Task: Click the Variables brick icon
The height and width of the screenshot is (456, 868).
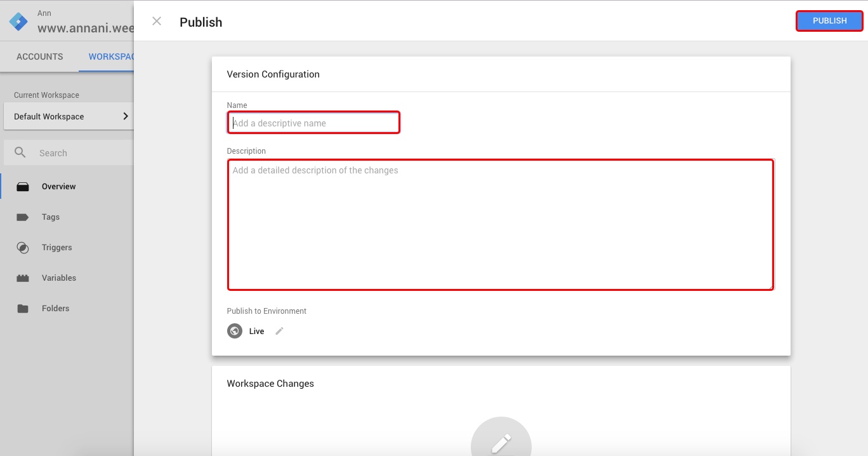Action: point(23,278)
